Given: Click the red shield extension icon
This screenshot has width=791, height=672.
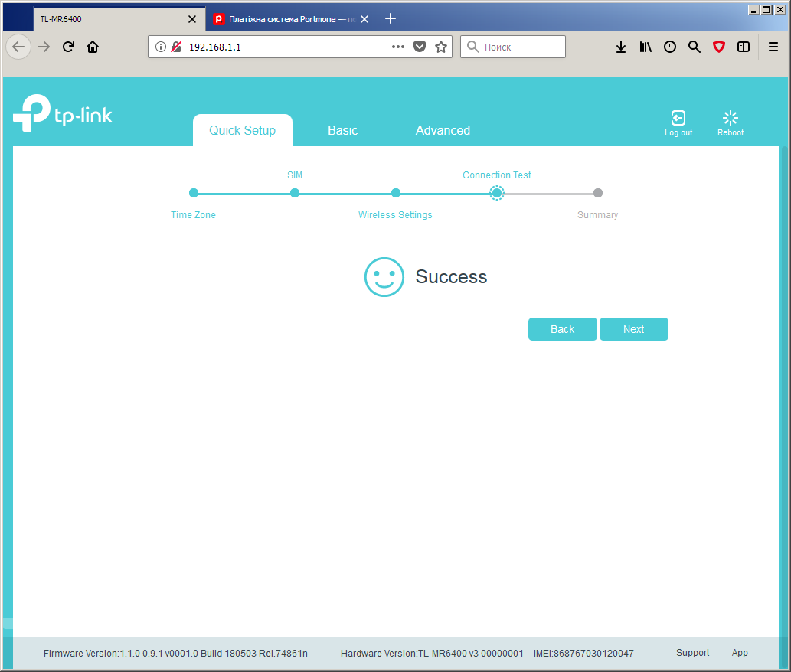Looking at the screenshot, I should click(719, 47).
